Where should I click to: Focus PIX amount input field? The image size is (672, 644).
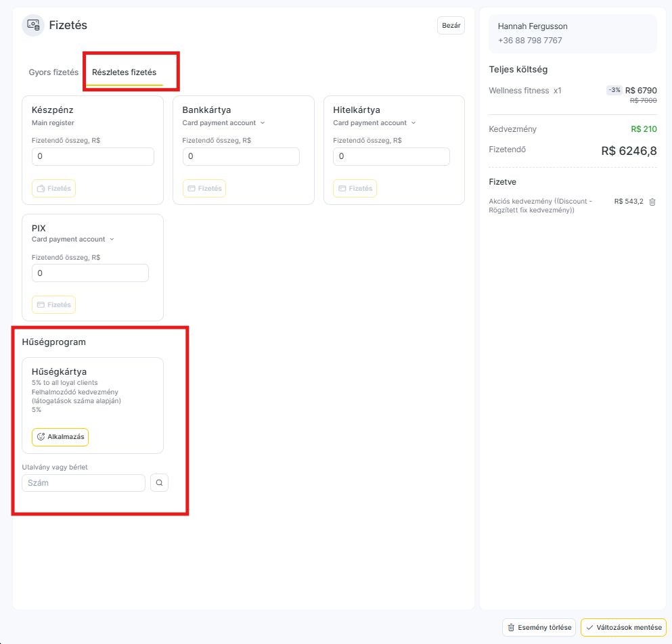coord(91,273)
